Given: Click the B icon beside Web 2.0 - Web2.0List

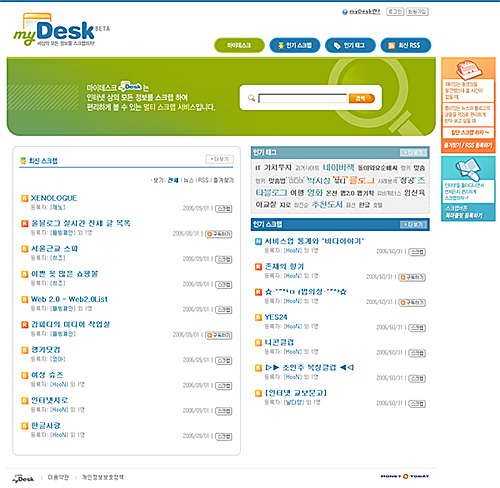Looking at the screenshot, I should click(x=25, y=299).
